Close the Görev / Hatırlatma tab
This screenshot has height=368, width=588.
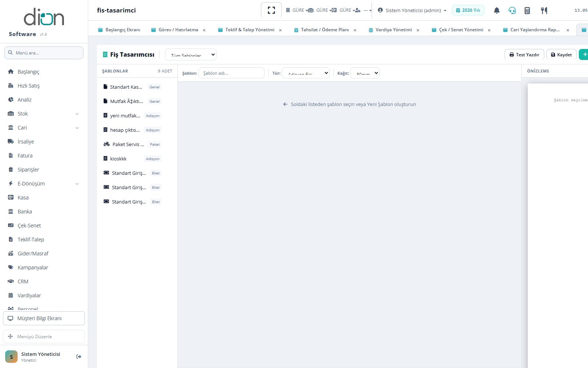(x=204, y=30)
